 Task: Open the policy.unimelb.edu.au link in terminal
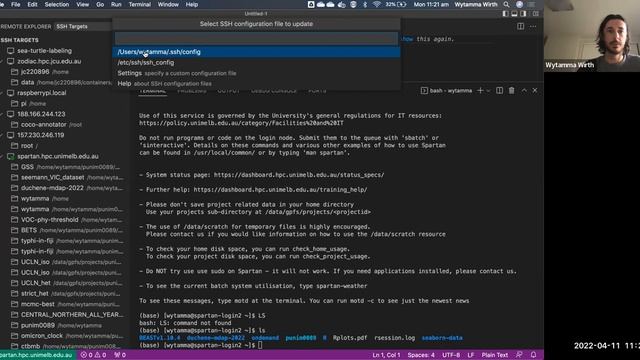point(241,123)
